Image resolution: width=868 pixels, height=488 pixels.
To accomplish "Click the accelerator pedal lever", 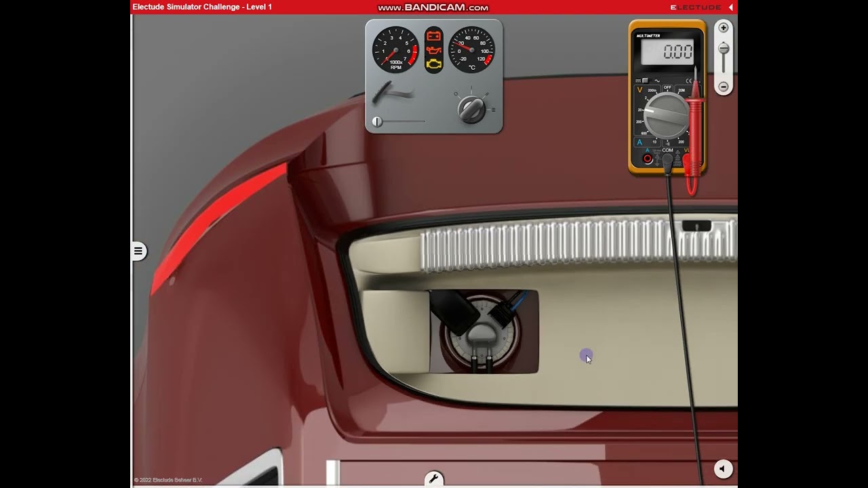I will [392, 94].
